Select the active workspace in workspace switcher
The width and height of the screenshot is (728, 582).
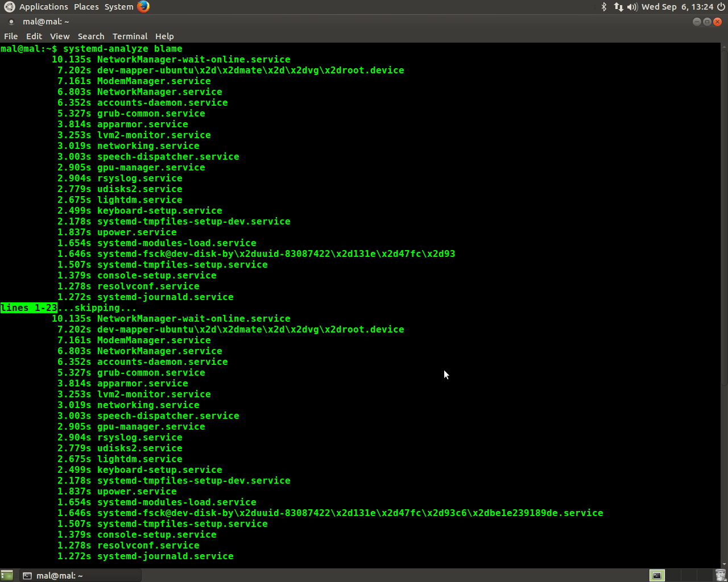click(657, 575)
